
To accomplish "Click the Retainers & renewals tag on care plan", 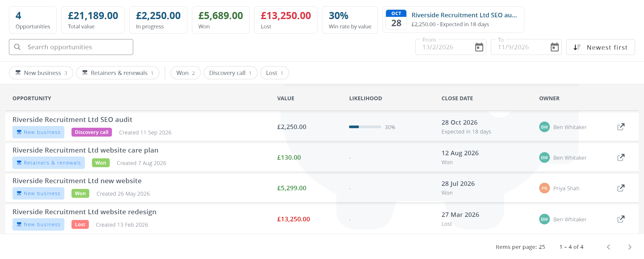I will click(48, 163).
